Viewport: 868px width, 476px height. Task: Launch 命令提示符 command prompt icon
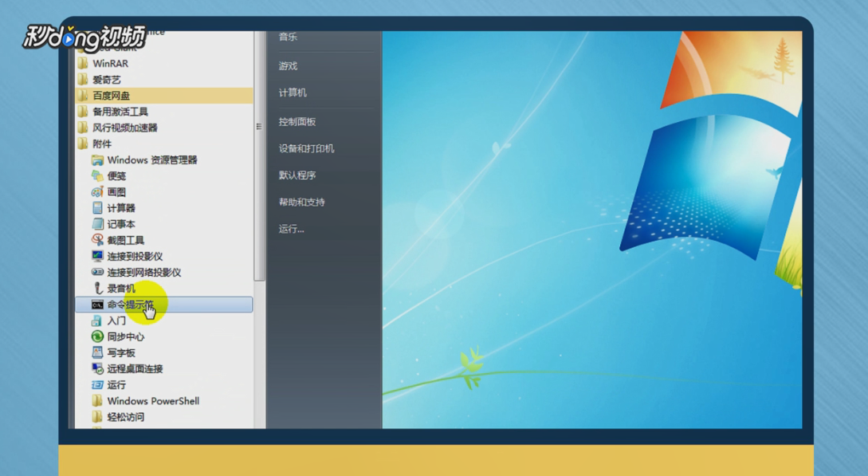pos(97,305)
